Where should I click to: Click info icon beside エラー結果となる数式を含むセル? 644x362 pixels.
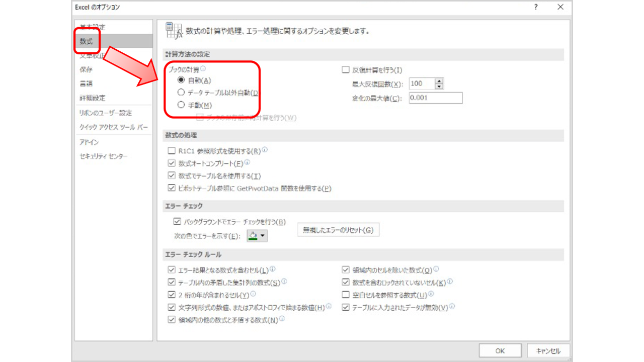click(273, 269)
